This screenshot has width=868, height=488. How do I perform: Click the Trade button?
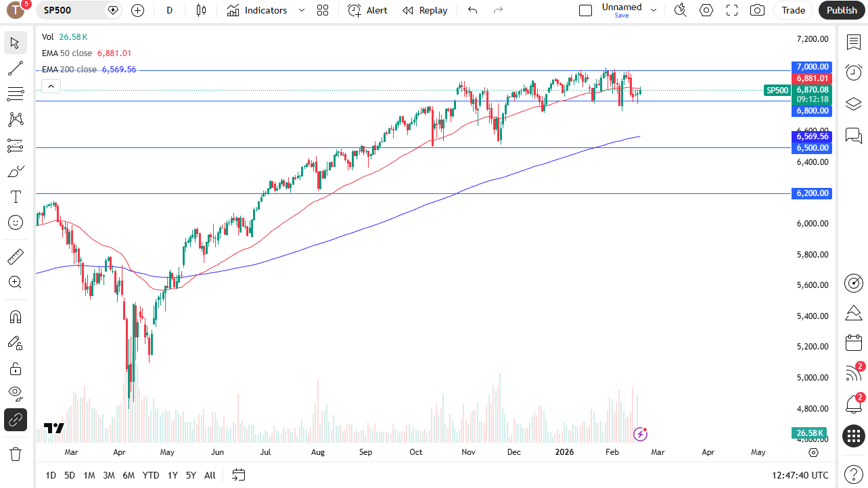tap(794, 10)
